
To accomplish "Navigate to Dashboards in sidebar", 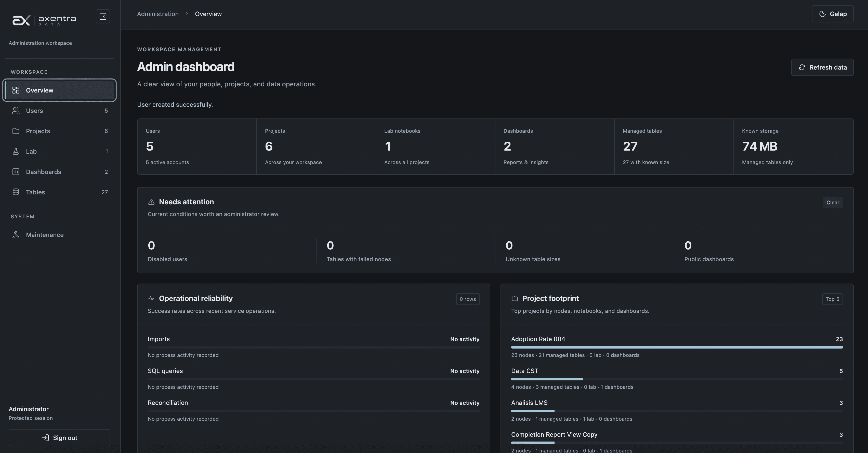I will 59,172.
